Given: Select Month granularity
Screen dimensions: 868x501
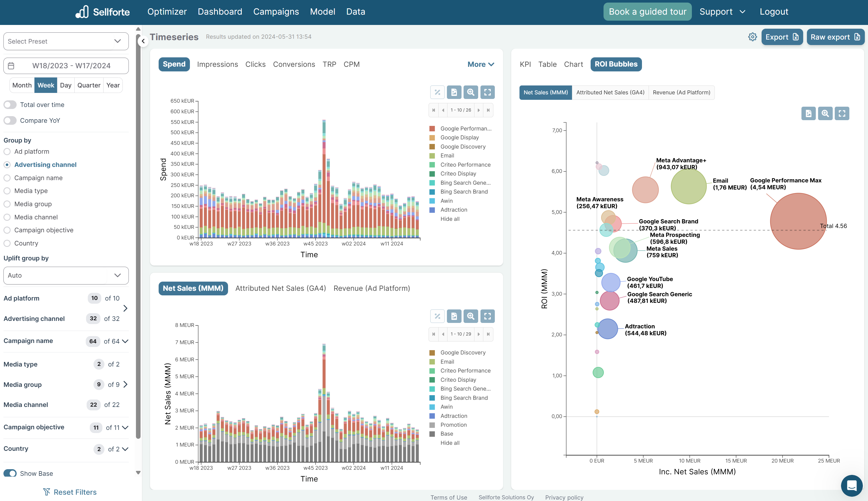Looking at the screenshot, I should pyautogui.click(x=22, y=85).
